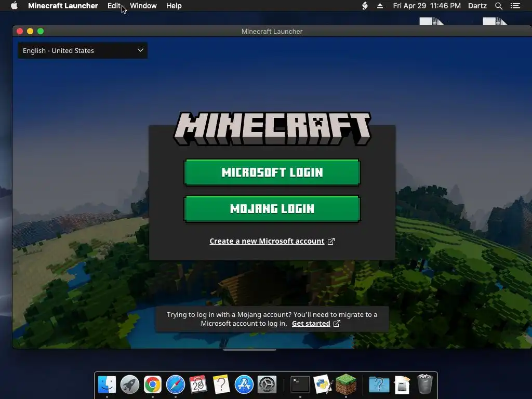This screenshot has height=399, width=532.
Task: Open Finder from the Dock
Action: coord(107,384)
